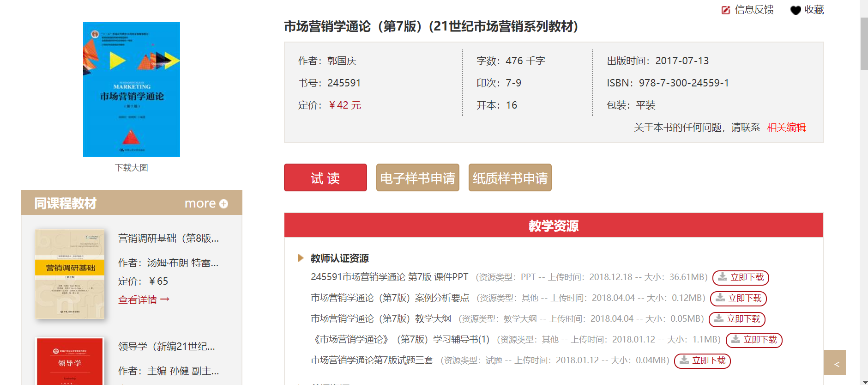Collapse the 教师认证资源 section triangle
Image resolution: width=868 pixels, height=385 pixels.
[x=301, y=258]
